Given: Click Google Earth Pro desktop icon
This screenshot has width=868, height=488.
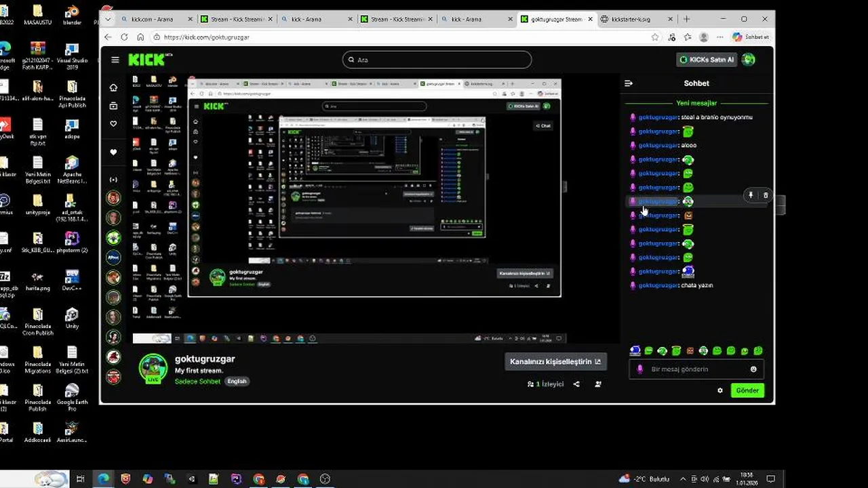Looking at the screenshot, I should pyautogui.click(x=72, y=396).
